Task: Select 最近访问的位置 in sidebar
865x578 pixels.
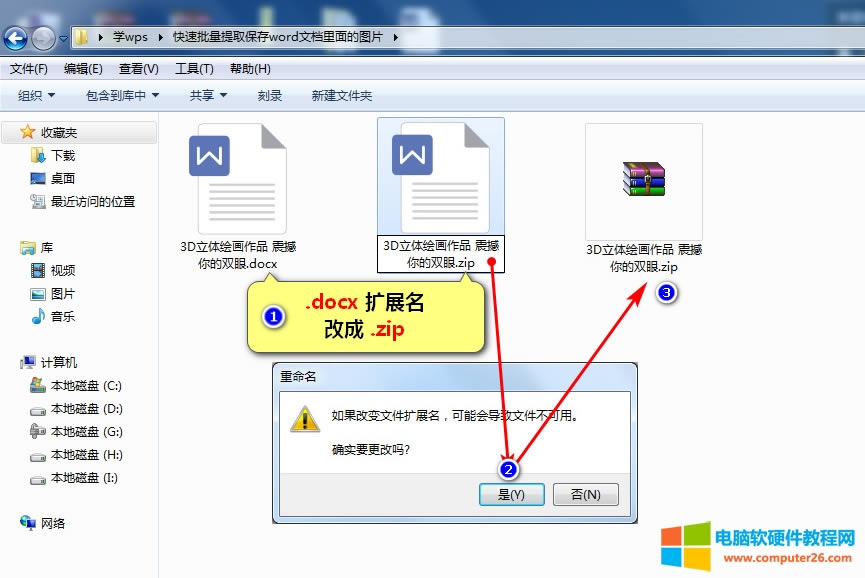Action: (x=92, y=201)
